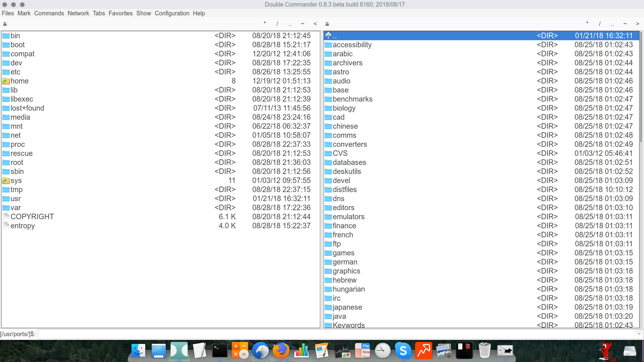Open the Configuration menu
This screenshot has height=362, width=644.
(172, 13)
